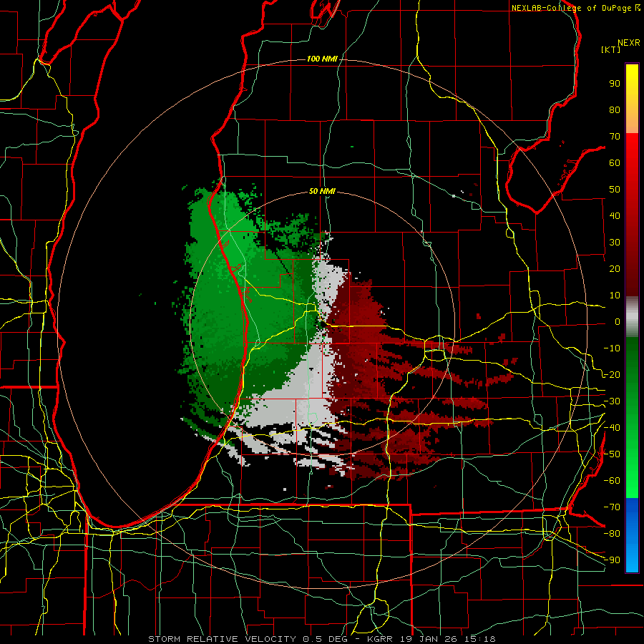Click the 30 value on the velocity scale

(615, 243)
